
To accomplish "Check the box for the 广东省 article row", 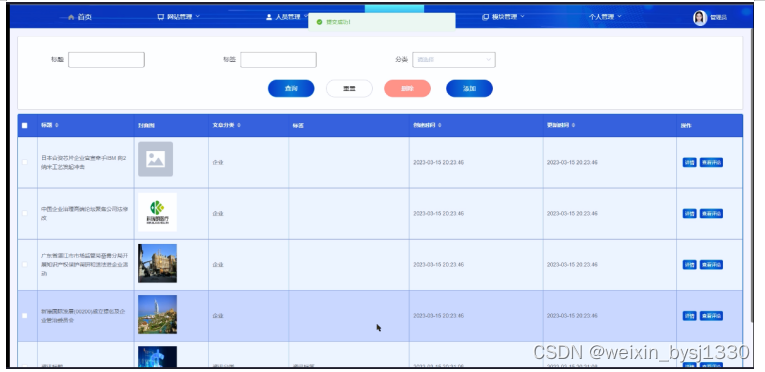I will [x=25, y=265].
